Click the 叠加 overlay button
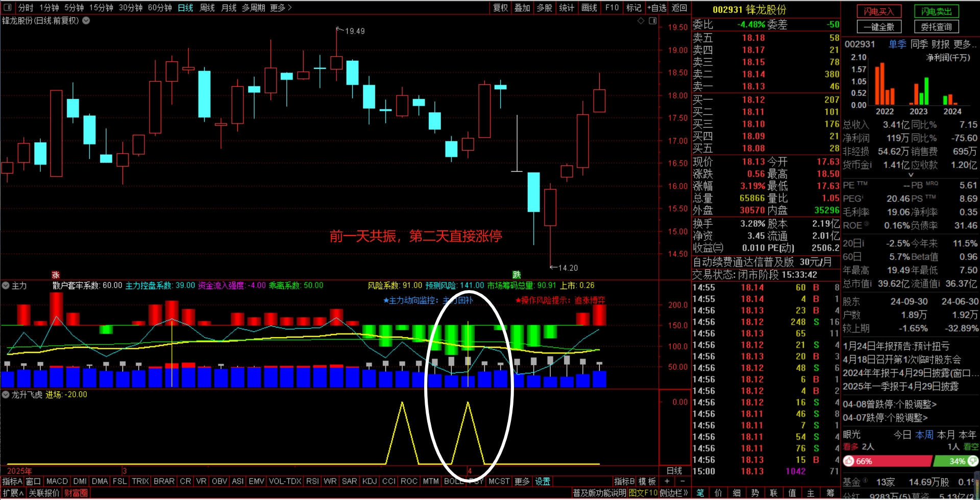 click(522, 8)
